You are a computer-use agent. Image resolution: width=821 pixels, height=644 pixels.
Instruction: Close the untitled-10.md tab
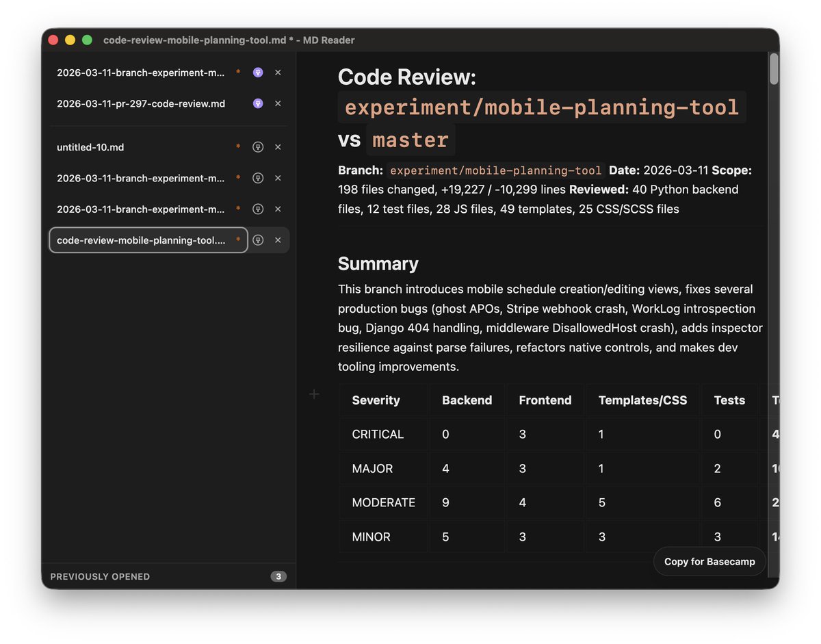[x=278, y=147]
